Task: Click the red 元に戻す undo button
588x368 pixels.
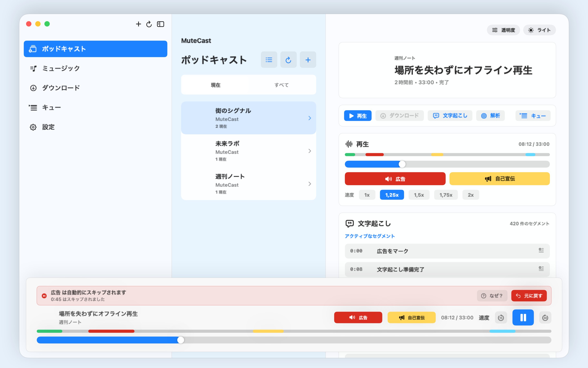Action: tap(529, 295)
